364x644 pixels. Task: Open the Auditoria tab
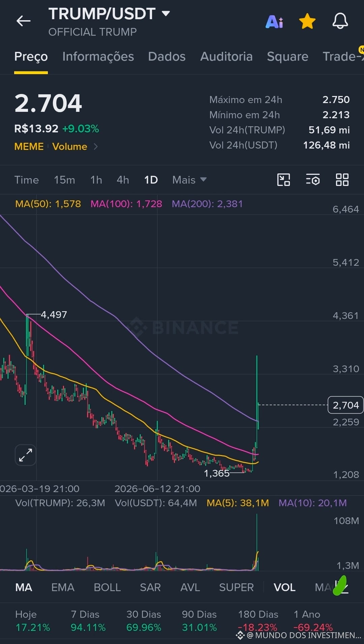tap(226, 57)
